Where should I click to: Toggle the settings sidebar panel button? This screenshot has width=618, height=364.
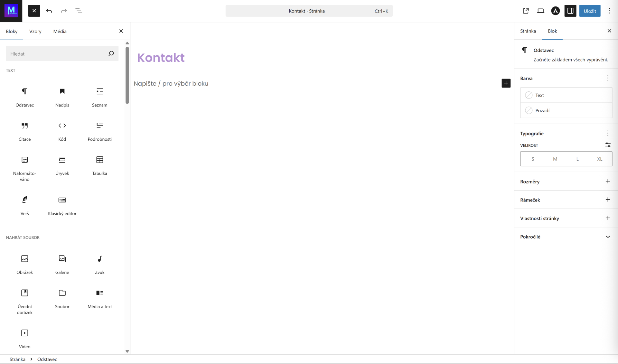click(570, 11)
